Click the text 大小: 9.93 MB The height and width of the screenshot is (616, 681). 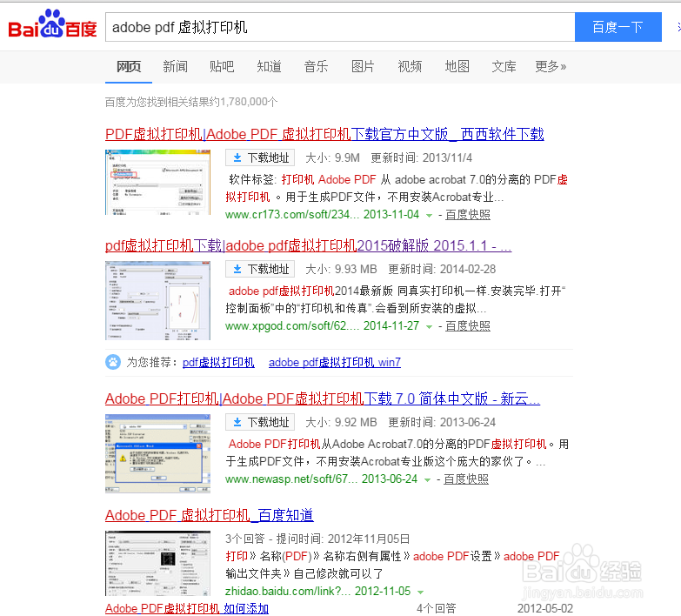tap(341, 270)
